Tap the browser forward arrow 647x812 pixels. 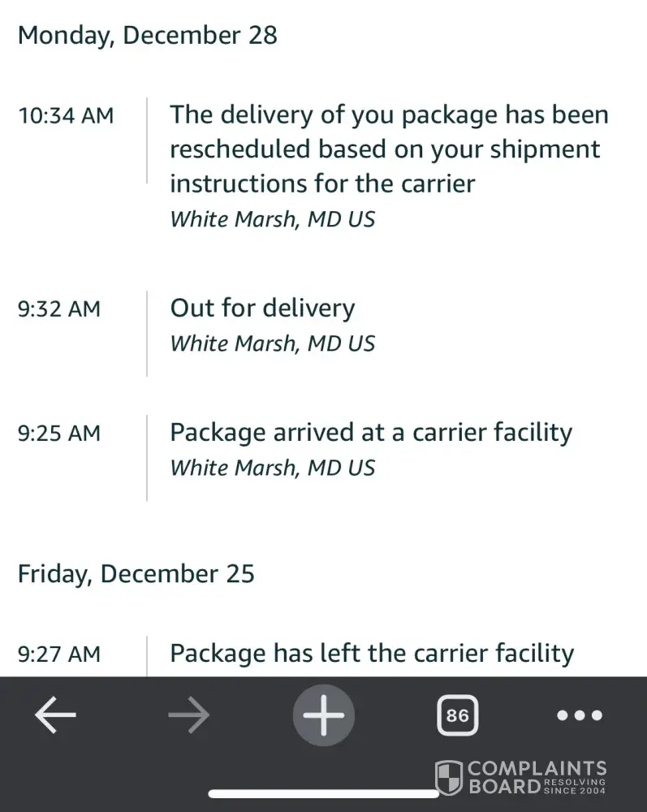tap(188, 715)
